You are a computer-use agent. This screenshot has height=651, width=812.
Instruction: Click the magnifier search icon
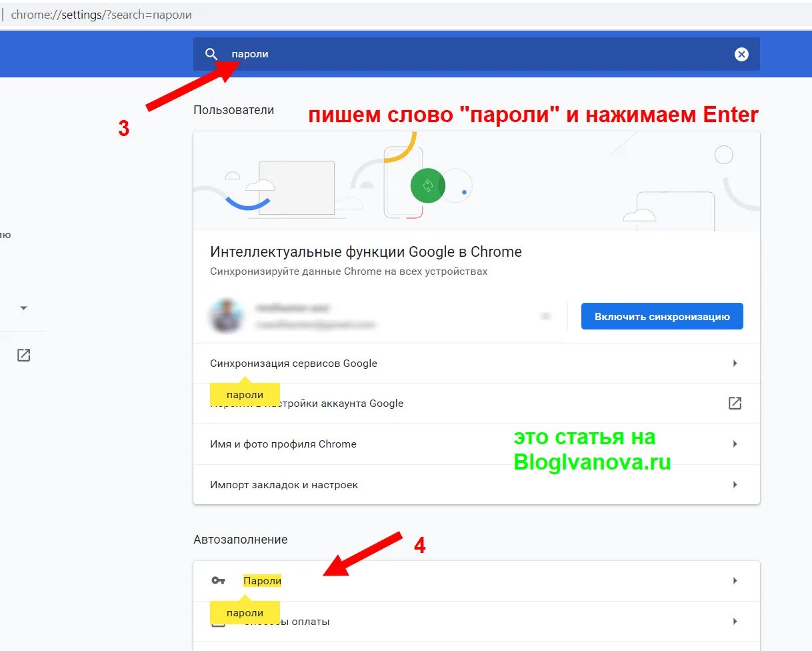[x=211, y=54]
